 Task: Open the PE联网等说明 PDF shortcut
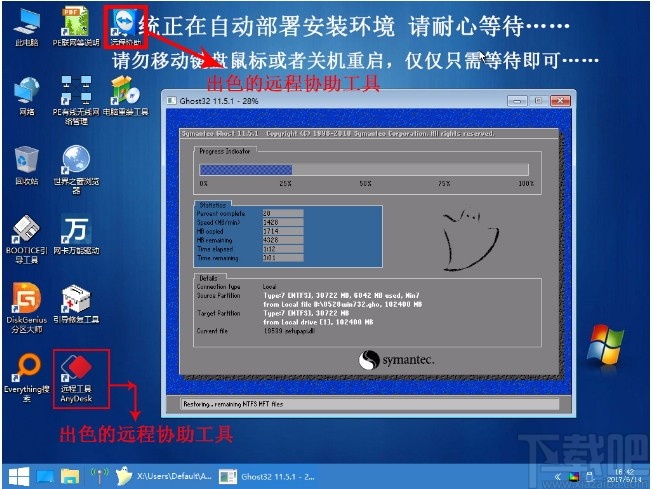pos(76,27)
